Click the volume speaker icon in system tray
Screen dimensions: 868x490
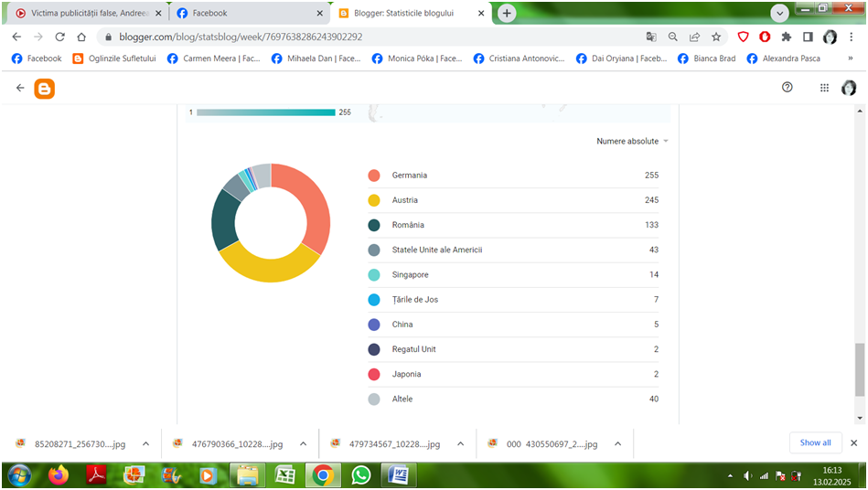click(x=747, y=475)
